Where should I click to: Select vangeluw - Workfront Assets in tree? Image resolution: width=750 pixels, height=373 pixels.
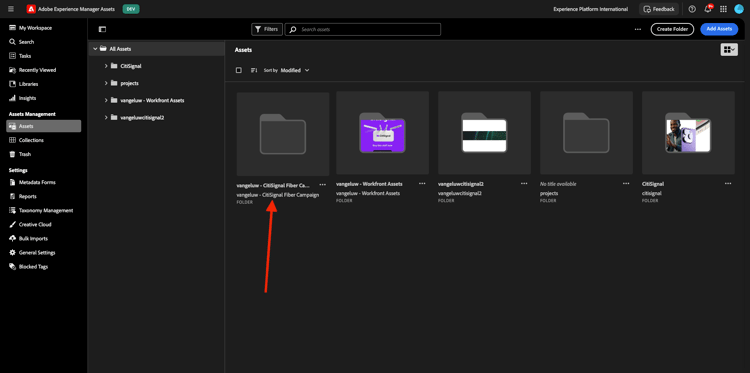point(152,100)
